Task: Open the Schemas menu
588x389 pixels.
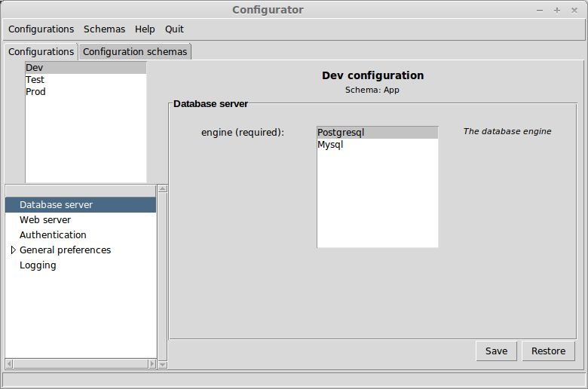Action: tap(104, 29)
